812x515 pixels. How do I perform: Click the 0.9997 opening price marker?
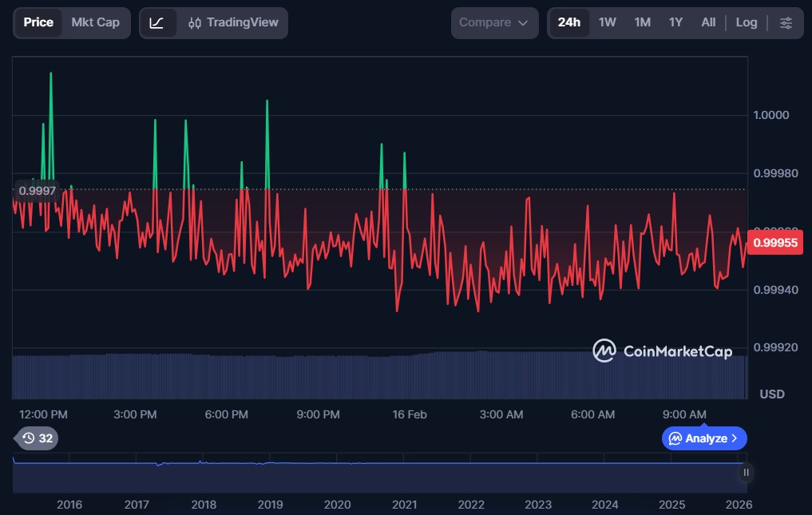click(x=37, y=191)
